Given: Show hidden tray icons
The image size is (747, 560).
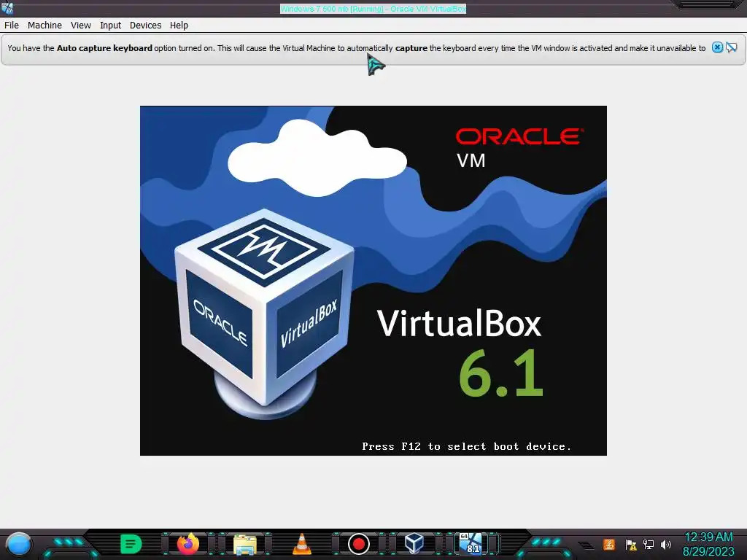Looking at the screenshot, I should click(586, 545).
